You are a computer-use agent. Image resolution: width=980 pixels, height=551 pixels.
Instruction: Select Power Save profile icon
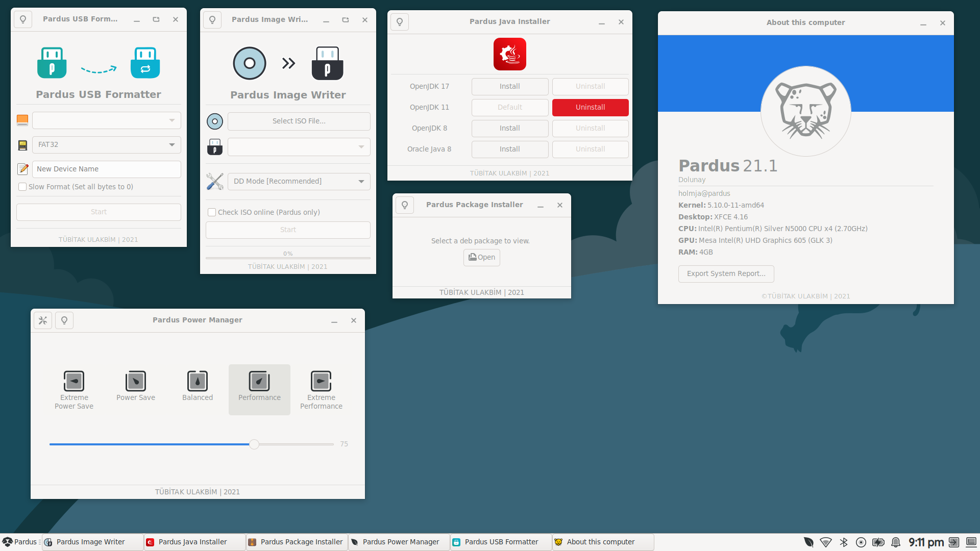coord(136,381)
